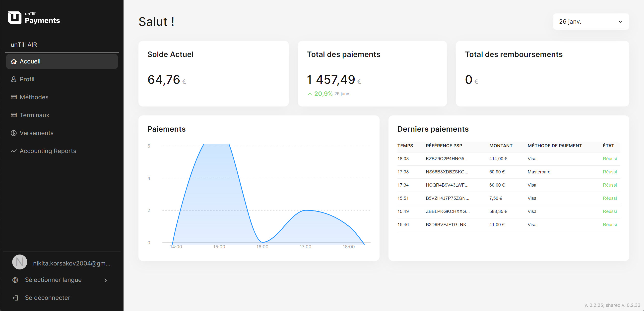The image size is (644, 311).
Task: Click the date dropdown arrow chevron
Action: pyautogui.click(x=620, y=22)
